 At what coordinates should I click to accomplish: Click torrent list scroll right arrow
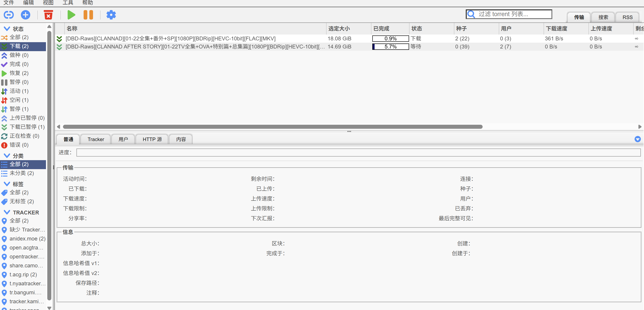pos(640,127)
